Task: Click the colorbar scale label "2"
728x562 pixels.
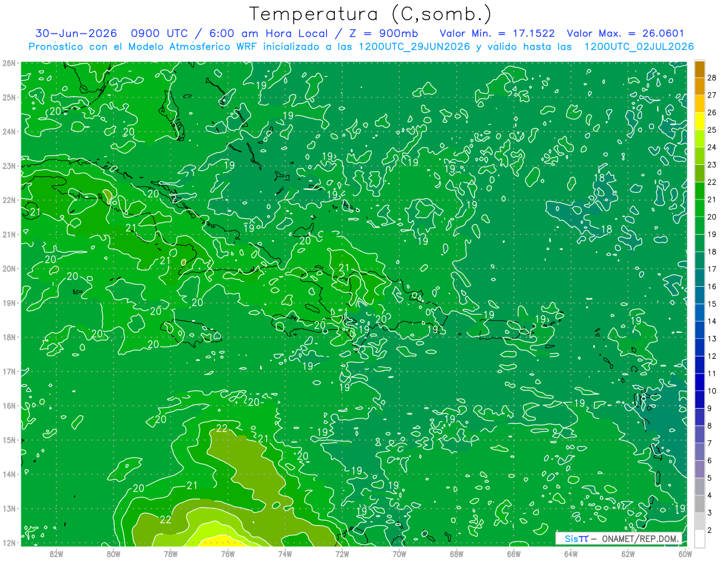Action: point(710,530)
